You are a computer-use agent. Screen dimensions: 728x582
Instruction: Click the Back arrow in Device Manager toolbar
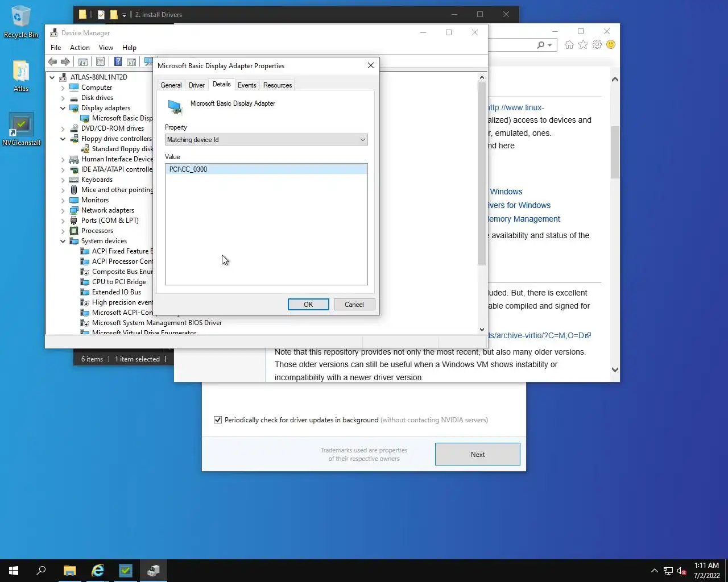point(52,62)
